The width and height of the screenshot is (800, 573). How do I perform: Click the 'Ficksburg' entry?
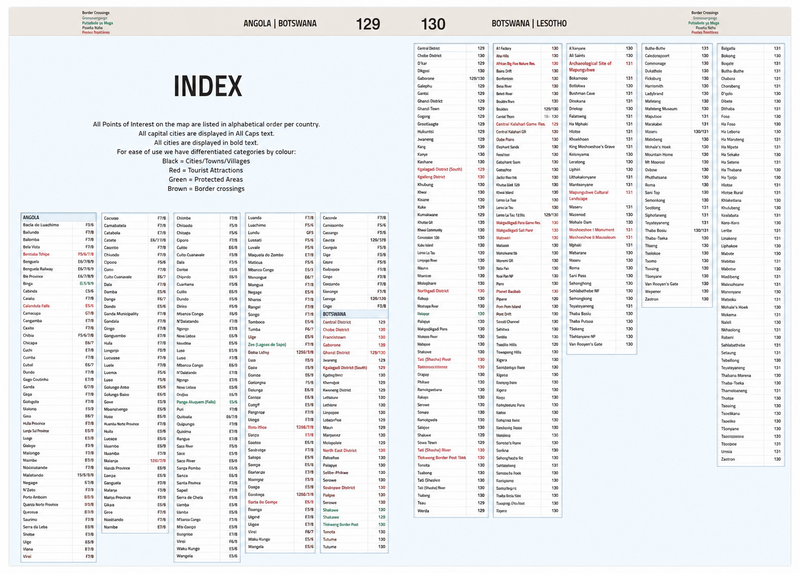click(653, 79)
